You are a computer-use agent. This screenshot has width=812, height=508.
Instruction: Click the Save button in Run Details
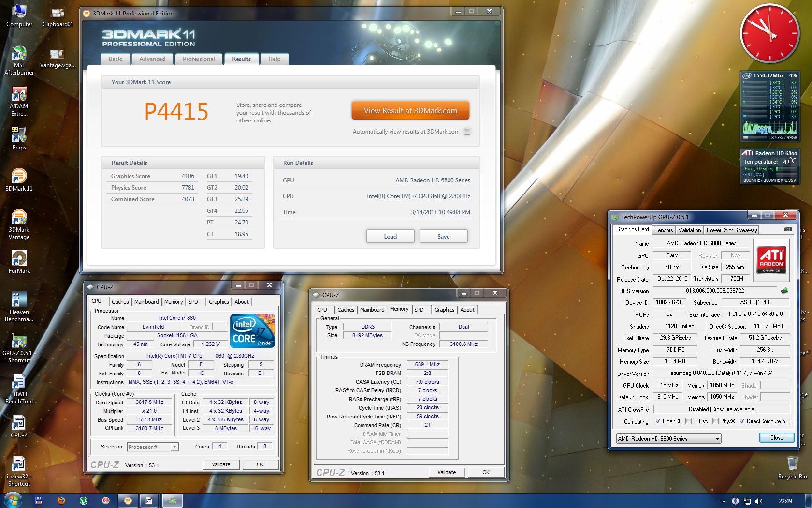click(444, 237)
